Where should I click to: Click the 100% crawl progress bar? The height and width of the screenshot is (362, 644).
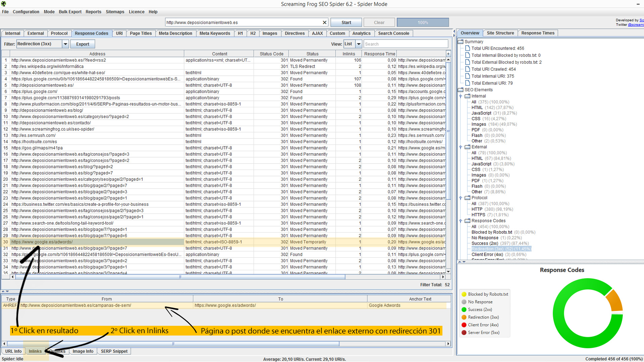[423, 22]
